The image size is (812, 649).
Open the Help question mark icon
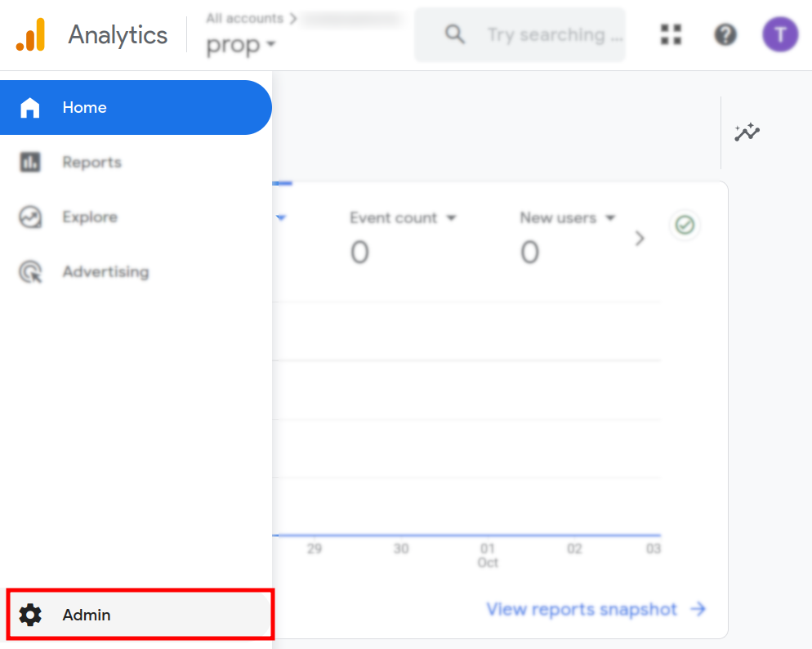click(725, 34)
